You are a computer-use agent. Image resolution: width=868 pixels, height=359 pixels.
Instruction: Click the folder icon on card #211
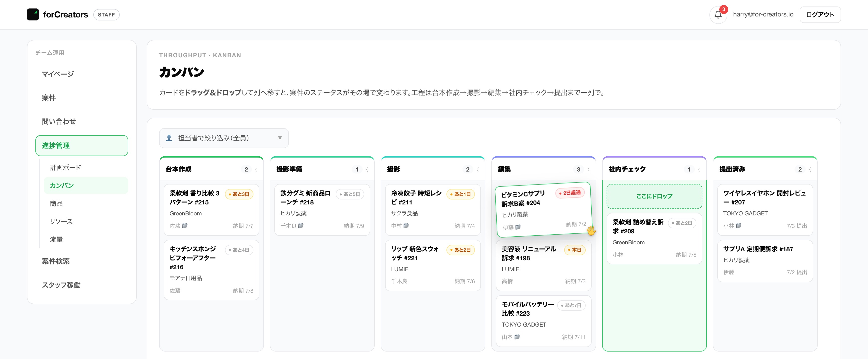406,226
